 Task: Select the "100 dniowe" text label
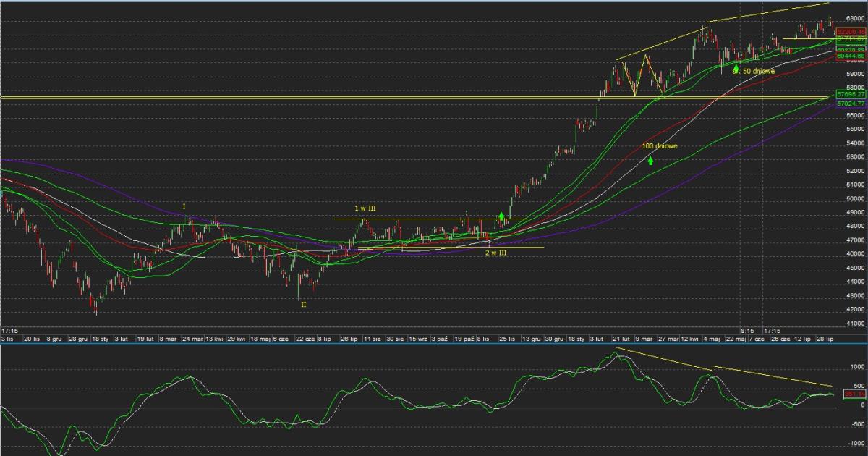point(660,146)
